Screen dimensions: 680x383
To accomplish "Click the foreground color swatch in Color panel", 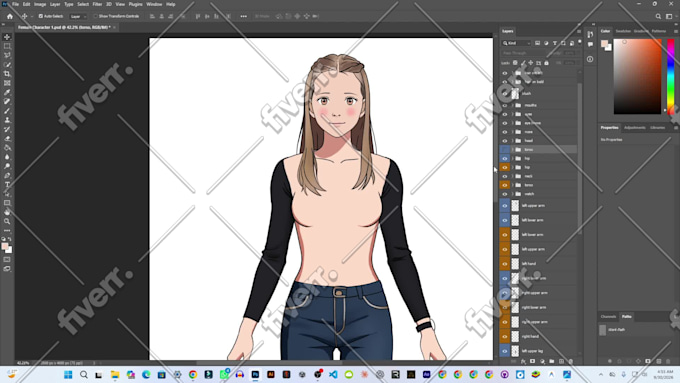I will (x=604, y=43).
